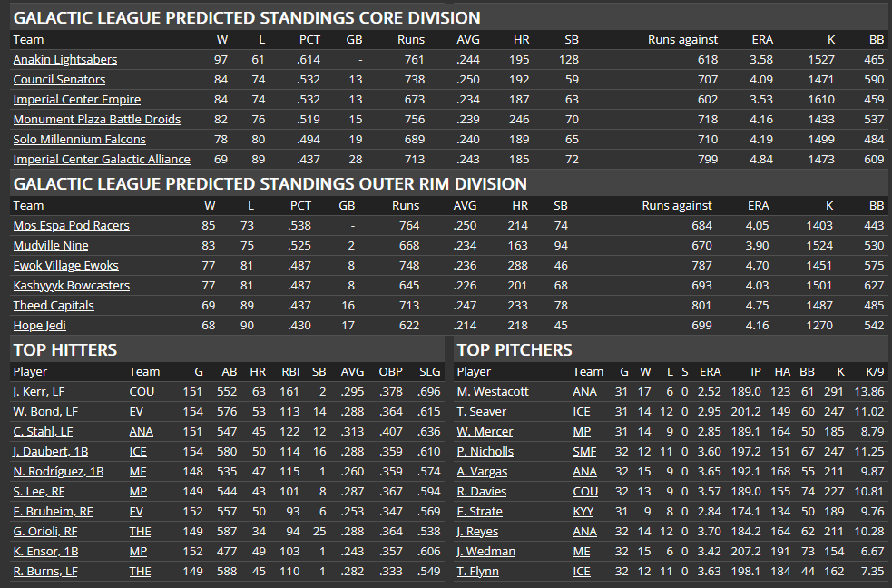892x588 pixels.
Task: View G. Orioli, RF player page
Action: tap(45, 532)
